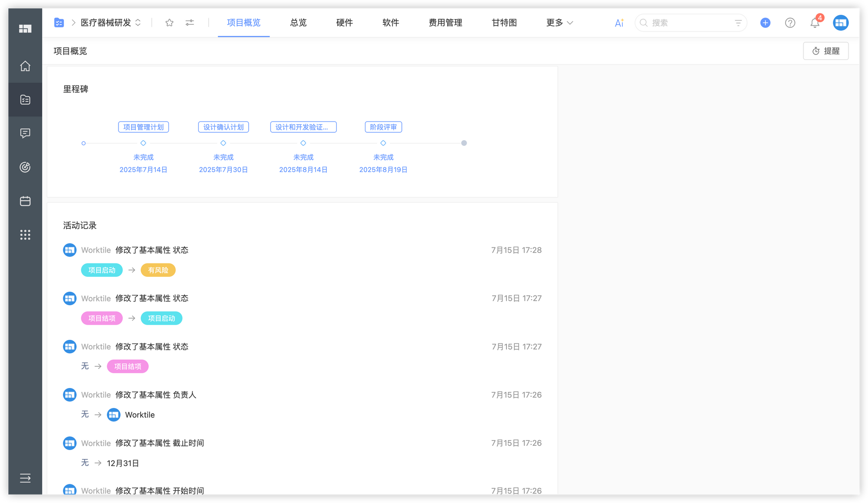Click the 项目管理计划 milestone label
This screenshot has width=868, height=503.
pos(143,127)
